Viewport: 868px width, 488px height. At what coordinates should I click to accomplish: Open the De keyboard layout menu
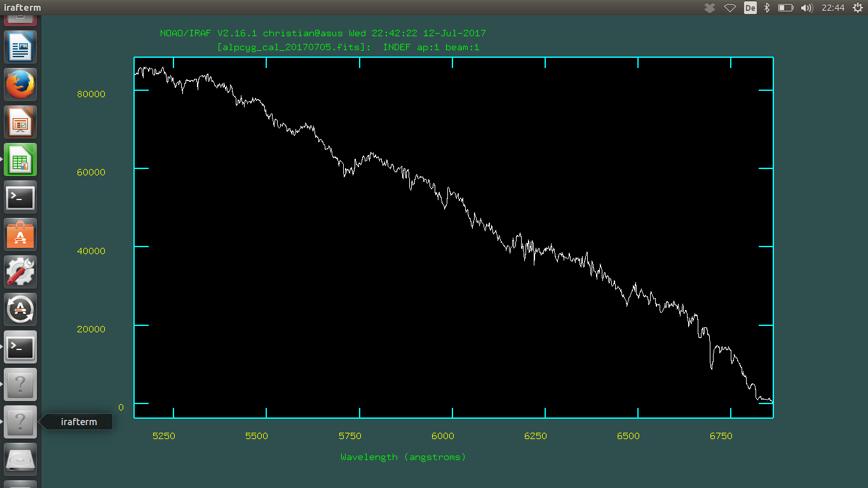pos(750,8)
